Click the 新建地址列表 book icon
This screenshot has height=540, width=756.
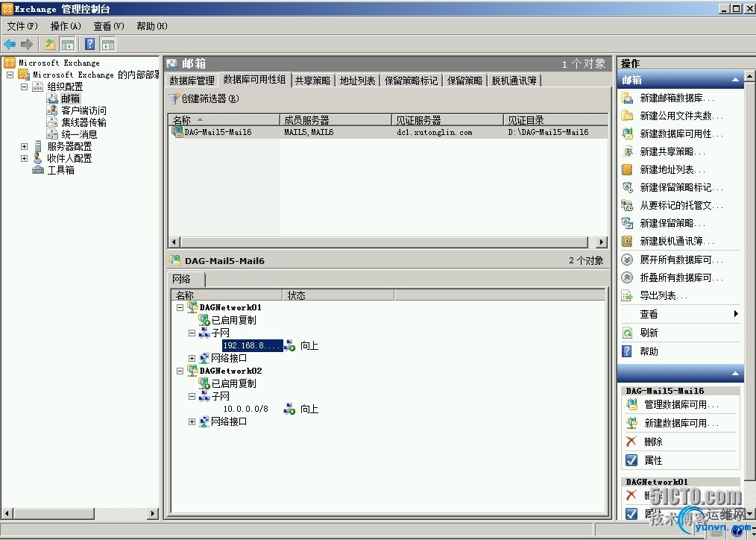(x=627, y=169)
